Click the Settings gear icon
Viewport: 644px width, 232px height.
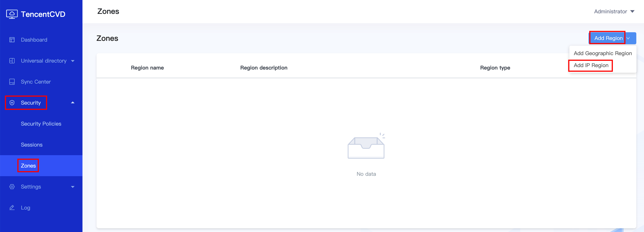(x=12, y=187)
